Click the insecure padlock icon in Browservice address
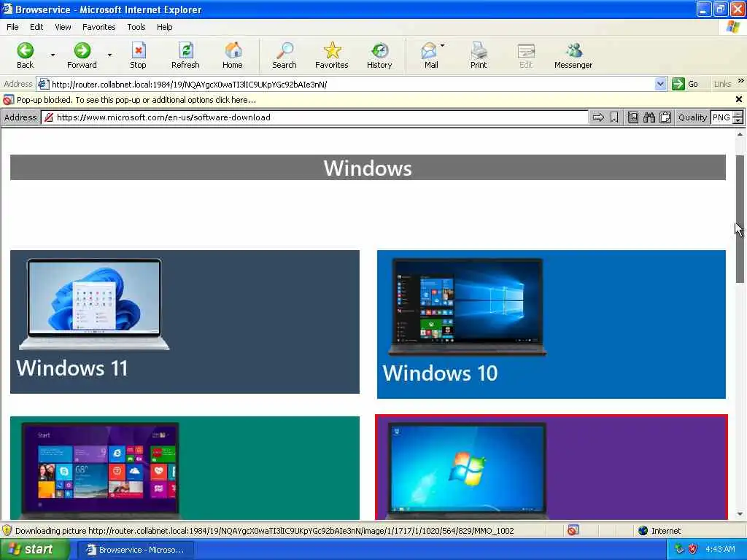 [x=49, y=117]
